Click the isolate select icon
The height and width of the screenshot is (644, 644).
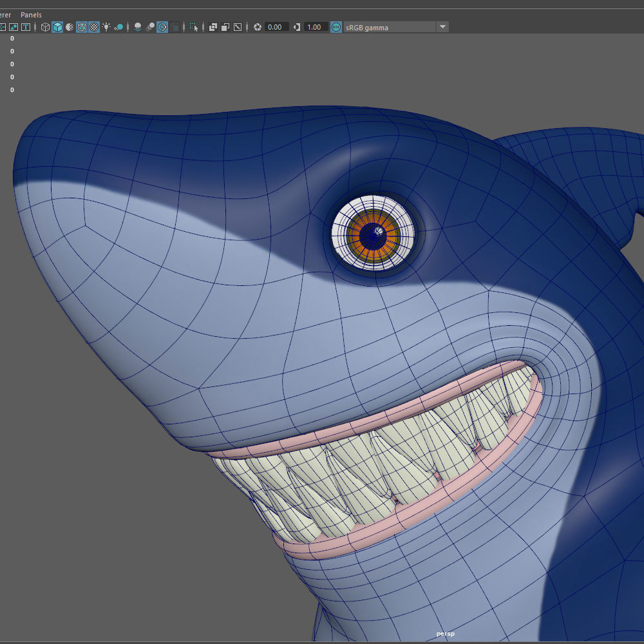[194, 27]
